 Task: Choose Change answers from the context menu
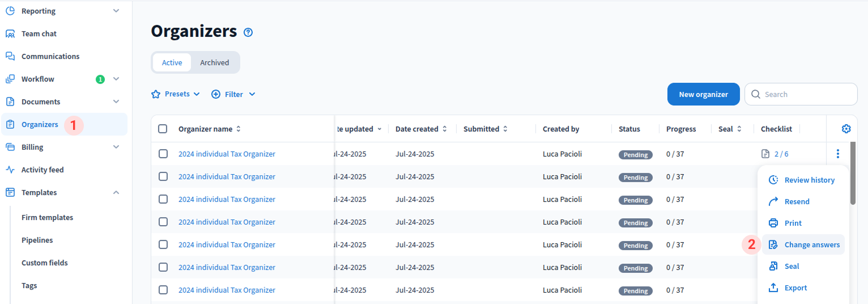click(811, 244)
